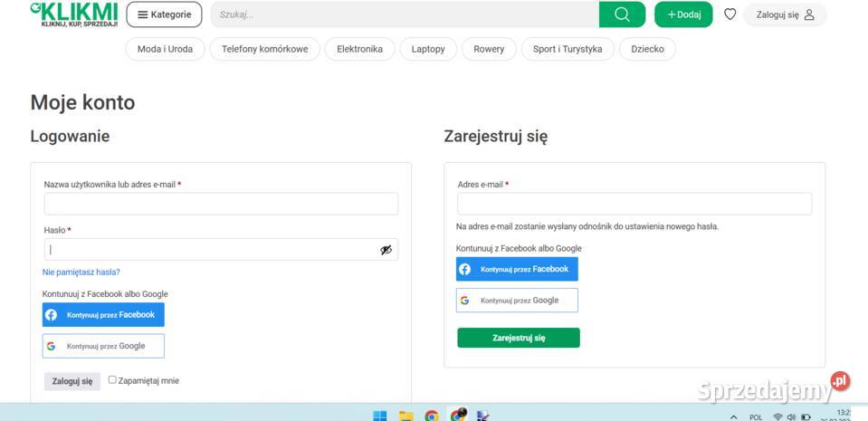Open favorites via the heart icon
The width and height of the screenshot is (868, 421).
[730, 14]
